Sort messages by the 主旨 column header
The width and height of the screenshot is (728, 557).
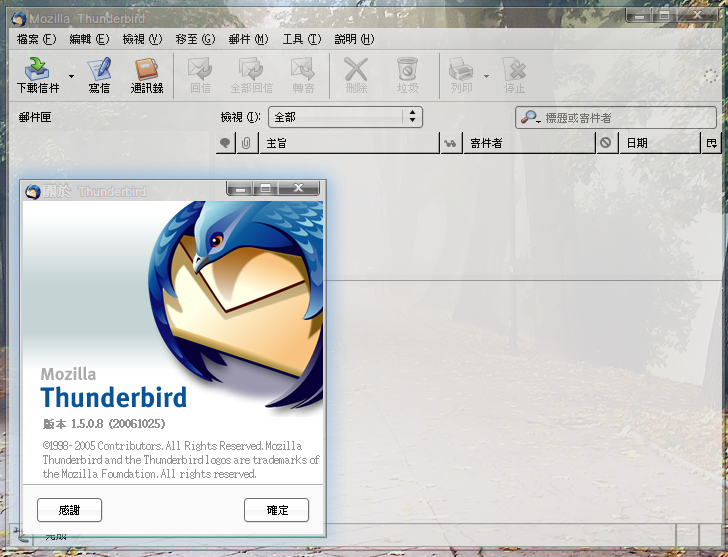(x=348, y=144)
